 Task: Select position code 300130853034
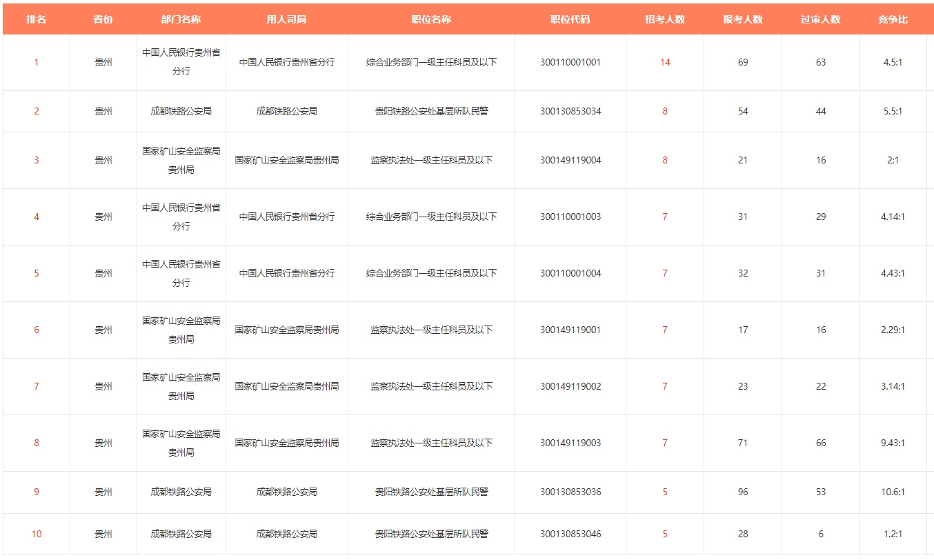[x=570, y=111]
